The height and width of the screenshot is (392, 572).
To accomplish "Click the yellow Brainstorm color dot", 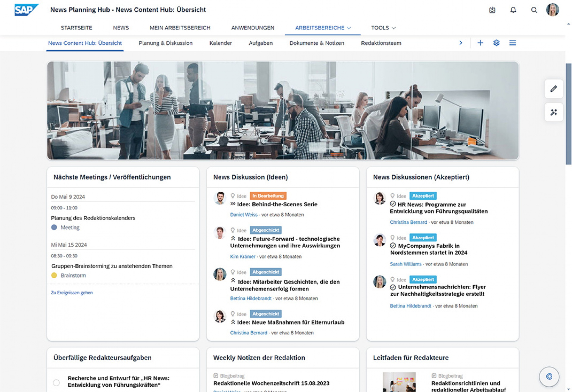I will click(x=54, y=275).
